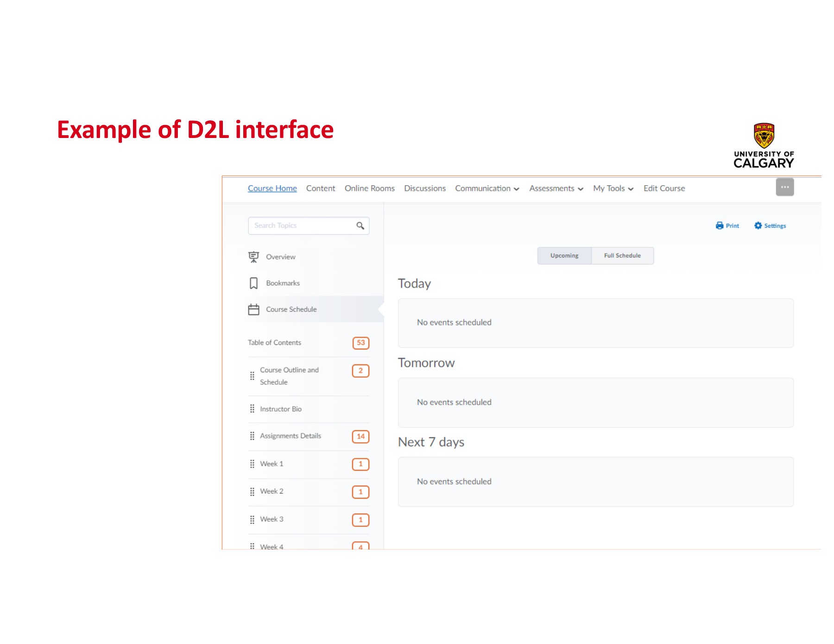834x644 pixels.
Task: Click the search magnifier icon in Search Topics
Action: point(360,226)
